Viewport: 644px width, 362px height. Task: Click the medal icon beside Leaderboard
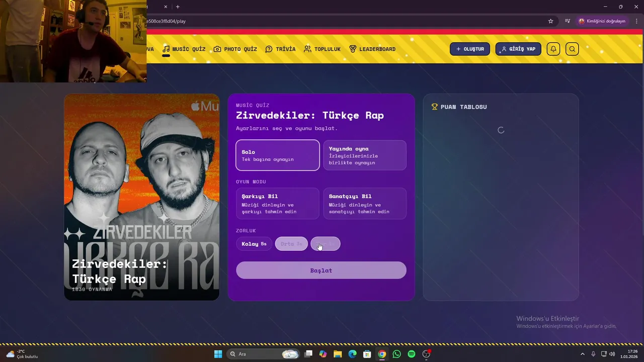click(353, 49)
